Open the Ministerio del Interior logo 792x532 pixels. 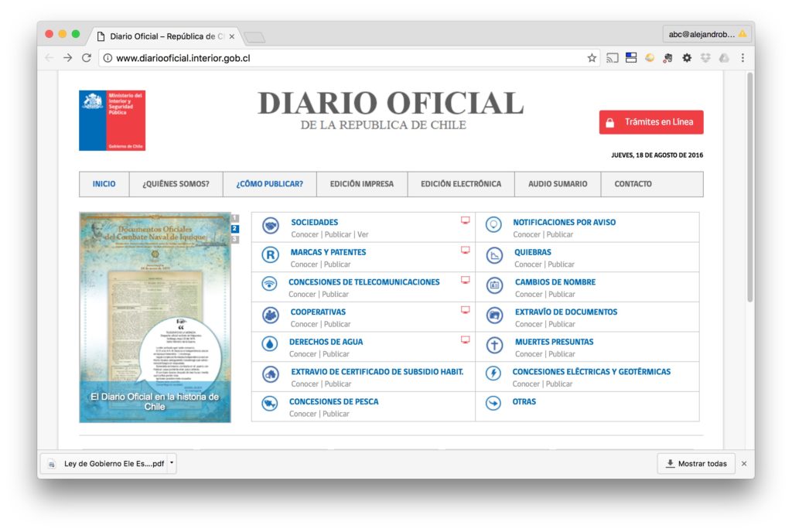(112, 120)
